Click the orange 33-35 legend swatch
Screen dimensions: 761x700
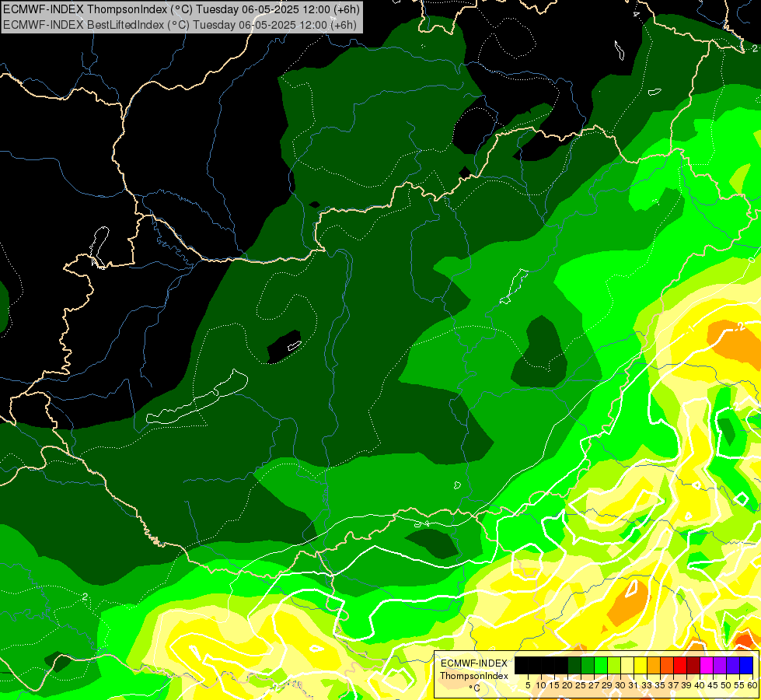click(654, 665)
